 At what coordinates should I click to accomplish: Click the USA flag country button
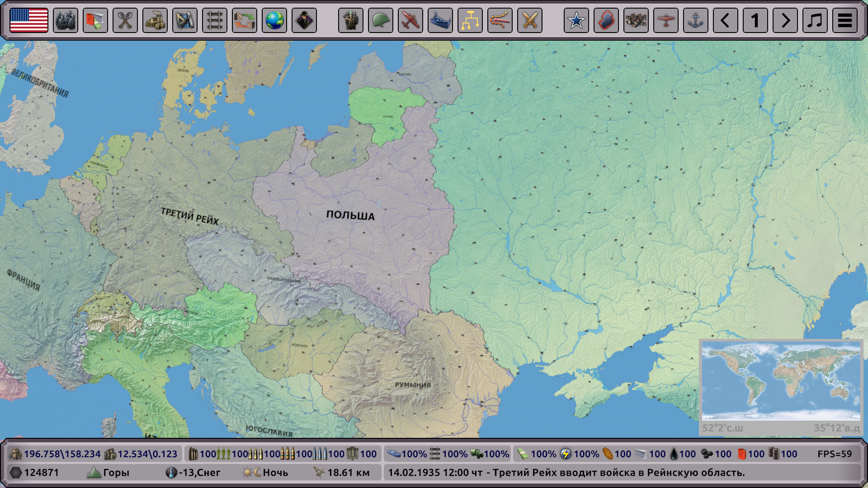(x=29, y=20)
